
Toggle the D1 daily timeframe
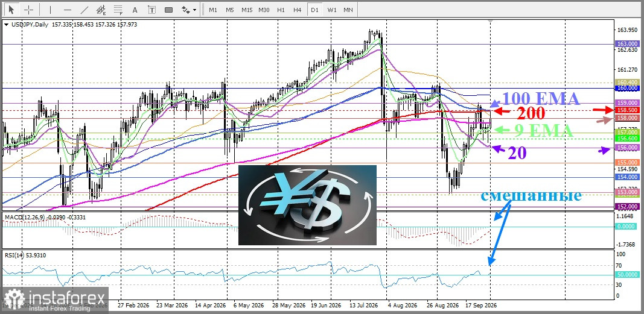[314, 10]
